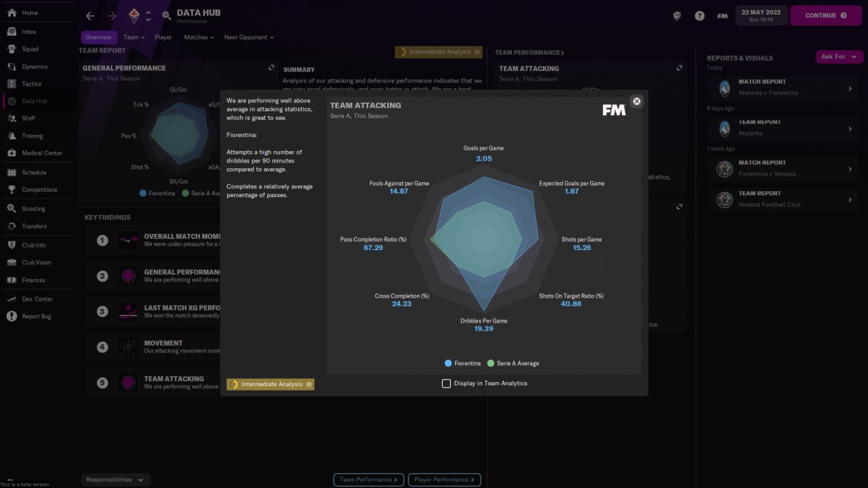Screen dimensions: 868x488
Task: Click the Continue button
Action: click(x=825, y=16)
